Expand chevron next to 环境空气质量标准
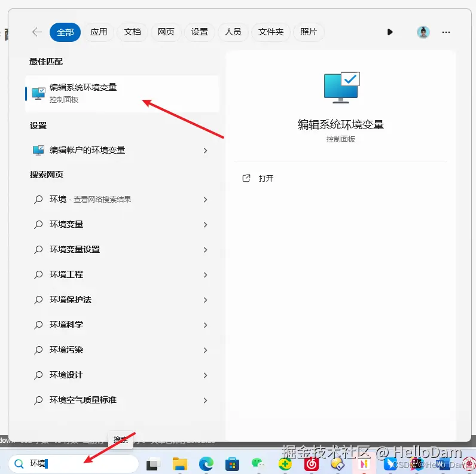 click(x=206, y=400)
